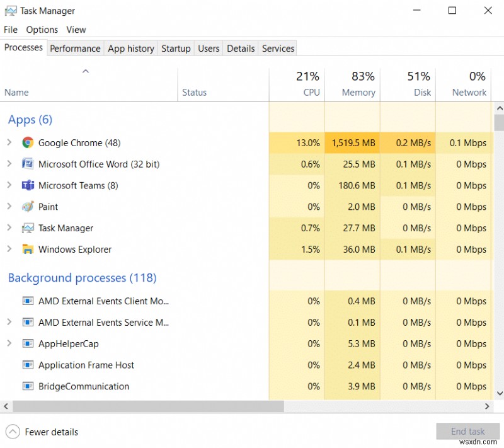This screenshot has width=504, height=448.
Task: Open the File menu
Action: 11,30
